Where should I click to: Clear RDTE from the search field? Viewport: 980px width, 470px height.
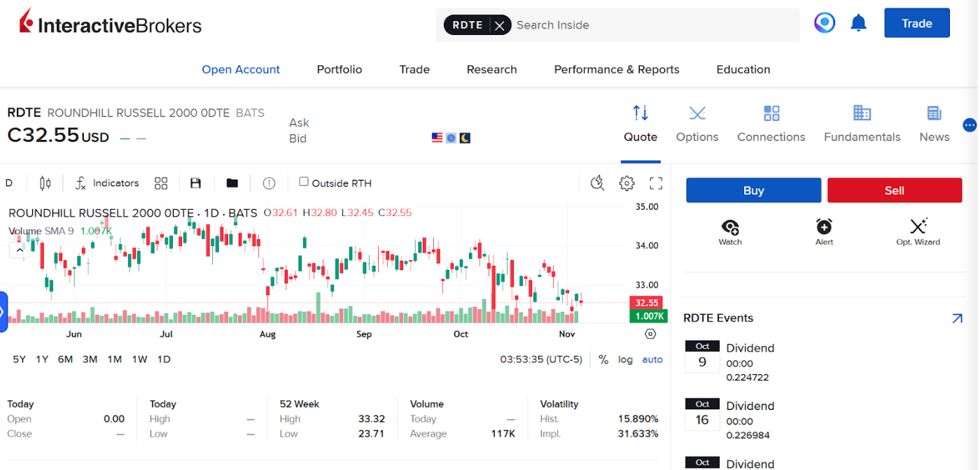[500, 24]
